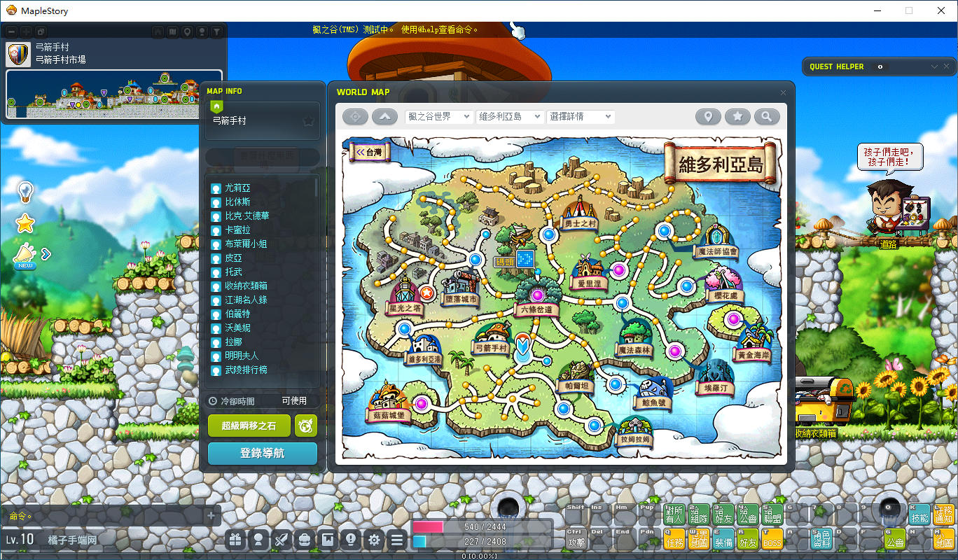Close the World Map window

(x=784, y=92)
